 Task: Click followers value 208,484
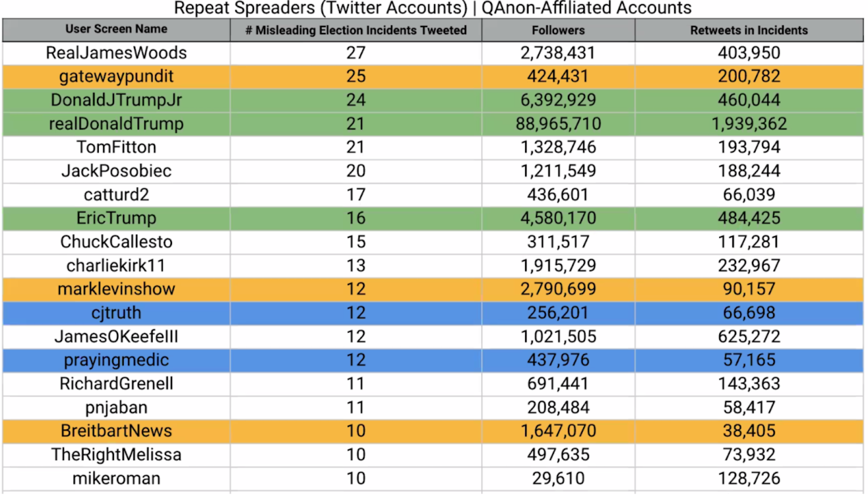pos(558,408)
